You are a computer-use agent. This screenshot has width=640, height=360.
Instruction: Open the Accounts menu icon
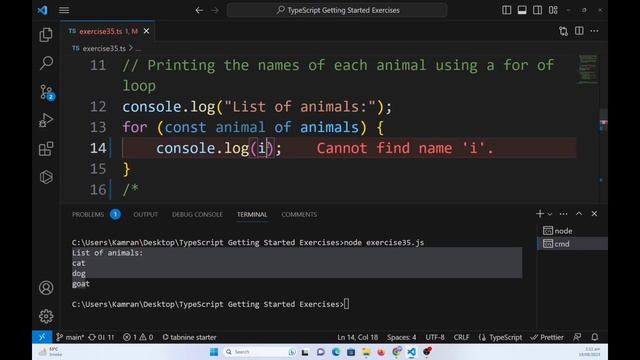[46, 288]
